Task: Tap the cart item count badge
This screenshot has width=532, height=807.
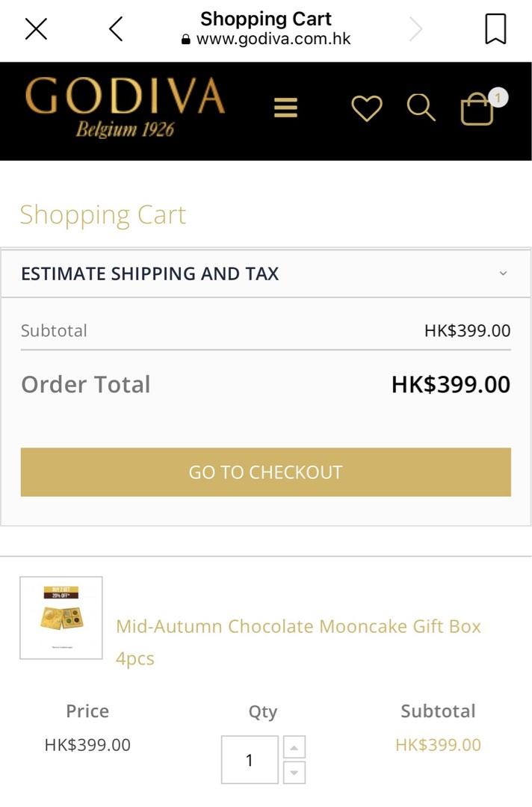Action: point(499,96)
